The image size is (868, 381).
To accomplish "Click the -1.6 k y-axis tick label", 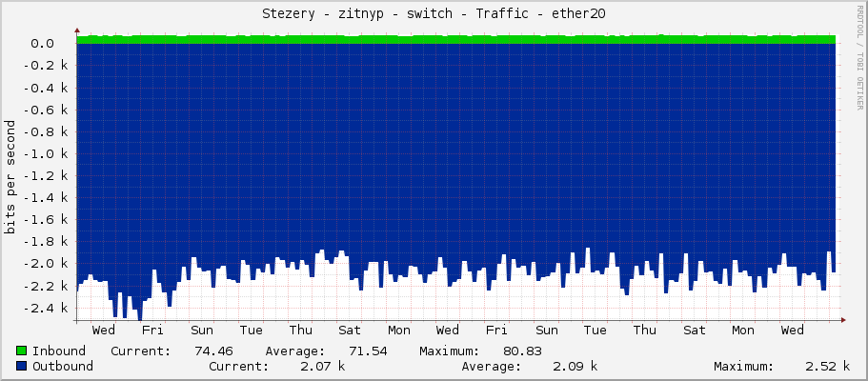I will pyautogui.click(x=46, y=220).
